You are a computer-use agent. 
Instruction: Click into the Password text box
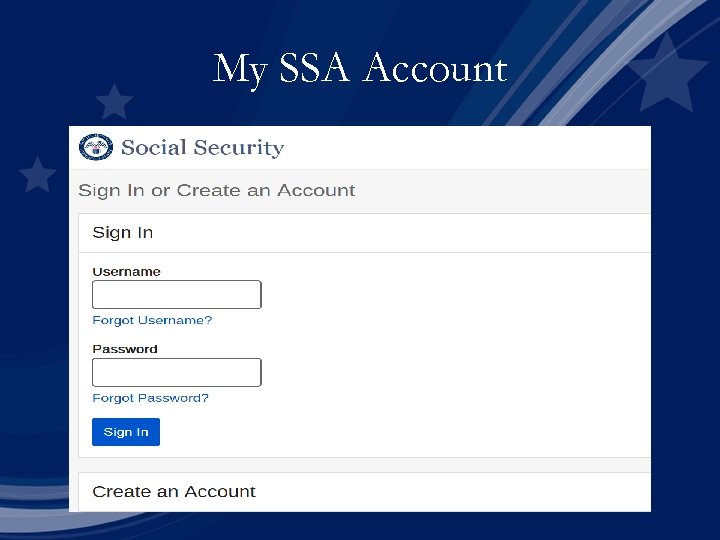point(176,373)
